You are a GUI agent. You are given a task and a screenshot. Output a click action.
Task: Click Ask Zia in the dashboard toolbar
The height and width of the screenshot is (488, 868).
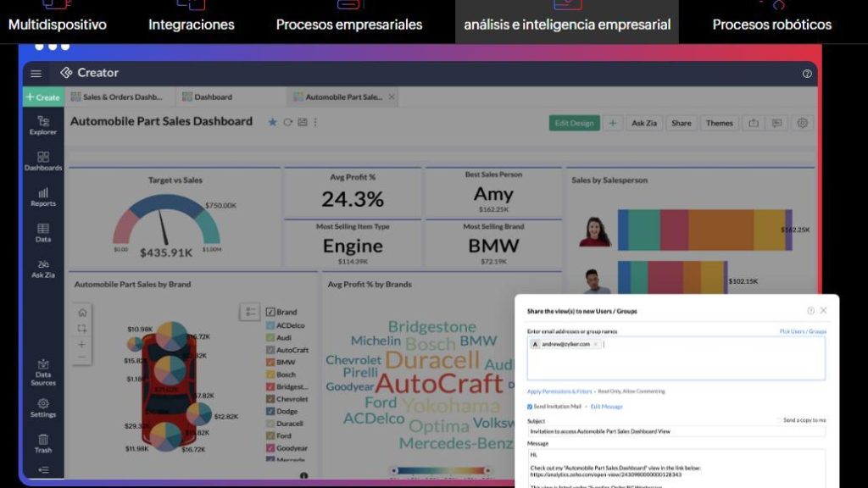pos(644,123)
